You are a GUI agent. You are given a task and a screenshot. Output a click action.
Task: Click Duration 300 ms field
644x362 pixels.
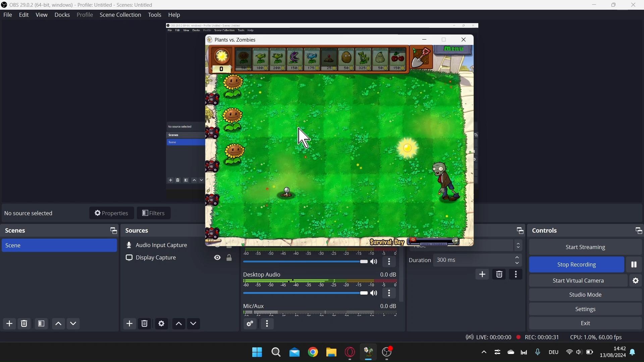(477, 260)
